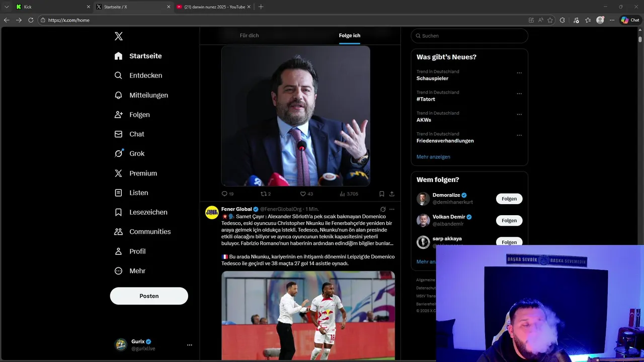Click the Fener Global profile avatar

212,212
